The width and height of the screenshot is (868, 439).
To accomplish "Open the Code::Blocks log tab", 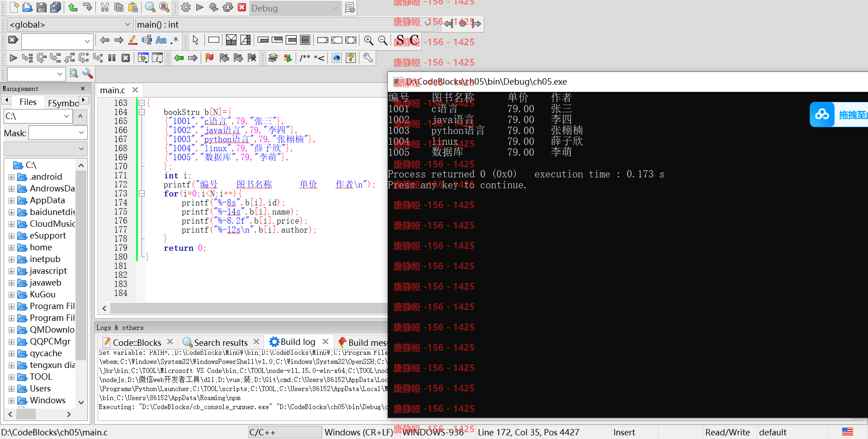I will [137, 343].
